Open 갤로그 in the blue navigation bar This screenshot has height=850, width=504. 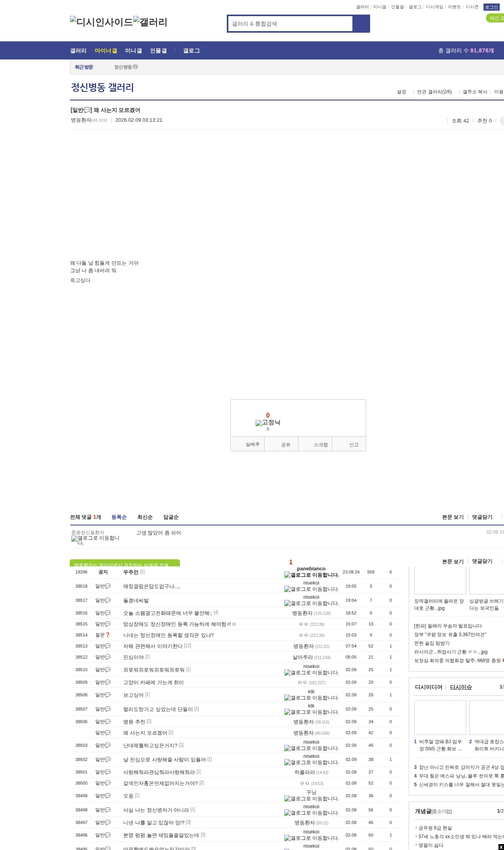pos(191,51)
